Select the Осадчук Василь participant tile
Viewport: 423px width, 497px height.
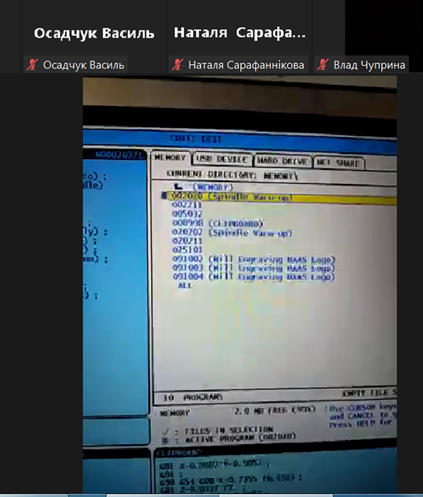[x=94, y=36]
